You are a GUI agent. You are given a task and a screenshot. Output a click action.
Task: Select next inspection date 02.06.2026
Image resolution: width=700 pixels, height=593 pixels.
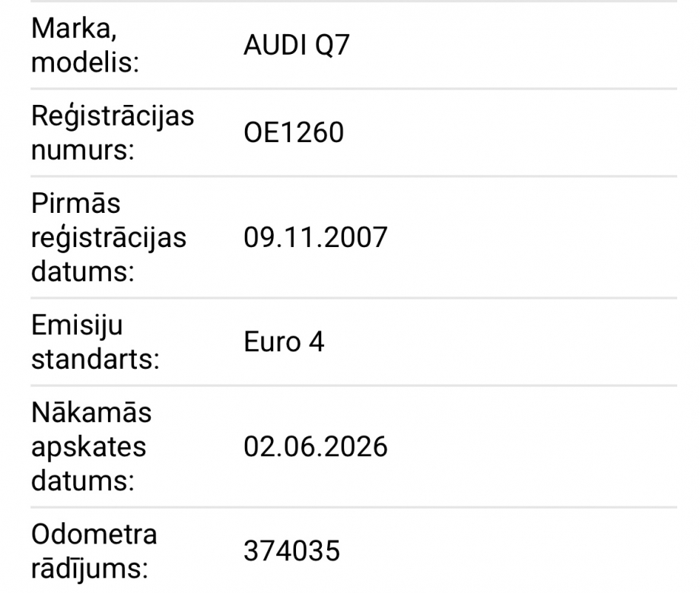[316, 447]
